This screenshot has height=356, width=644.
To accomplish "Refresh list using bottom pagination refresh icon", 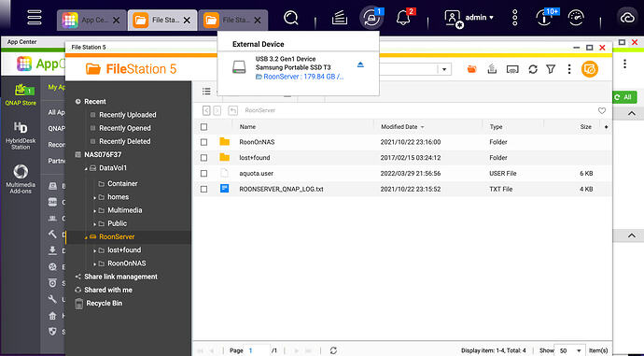I will [x=333, y=350].
